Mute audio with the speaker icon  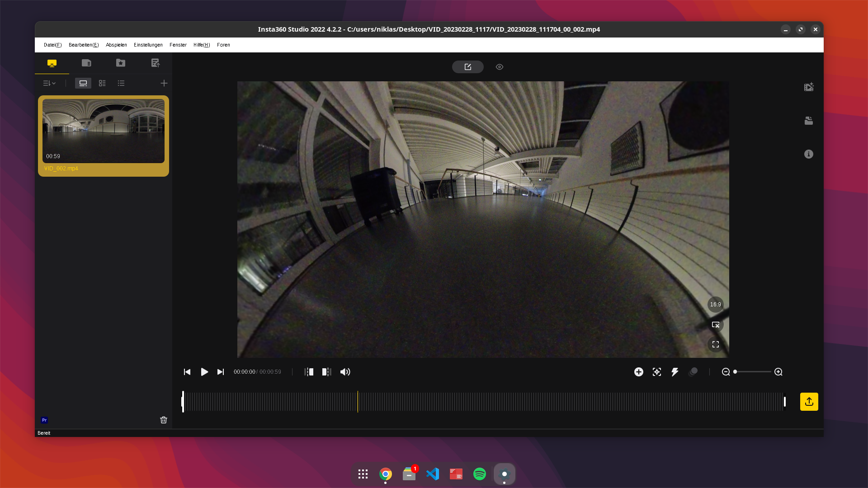point(345,372)
